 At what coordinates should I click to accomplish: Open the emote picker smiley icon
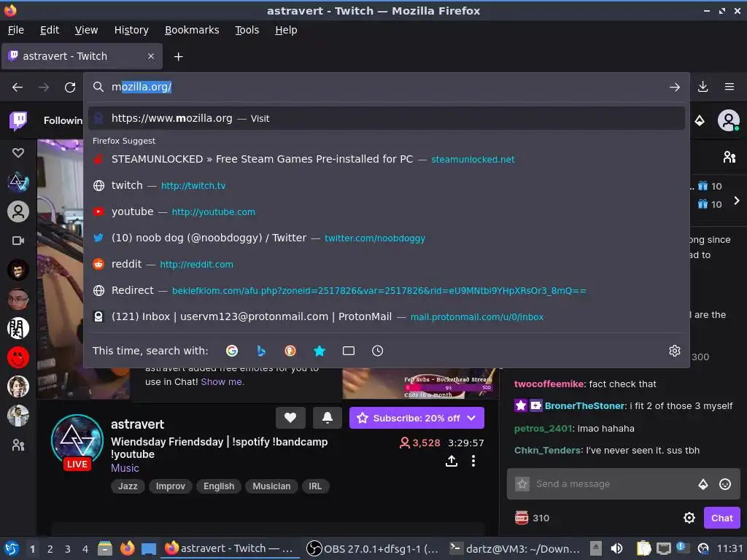coord(725,484)
